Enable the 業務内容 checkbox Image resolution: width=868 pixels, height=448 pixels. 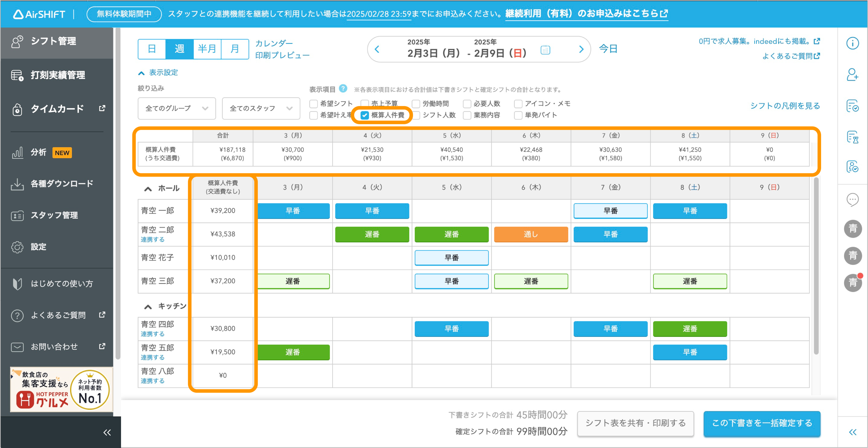tap(467, 115)
